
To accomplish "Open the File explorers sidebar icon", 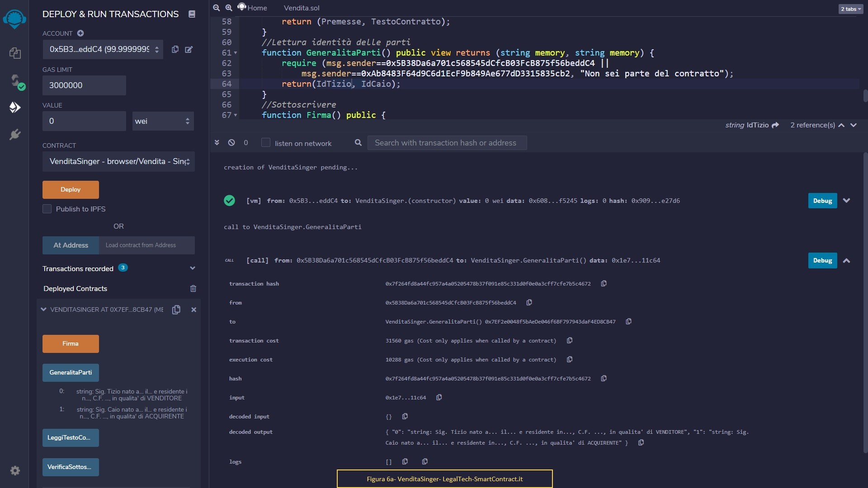I will [x=15, y=53].
